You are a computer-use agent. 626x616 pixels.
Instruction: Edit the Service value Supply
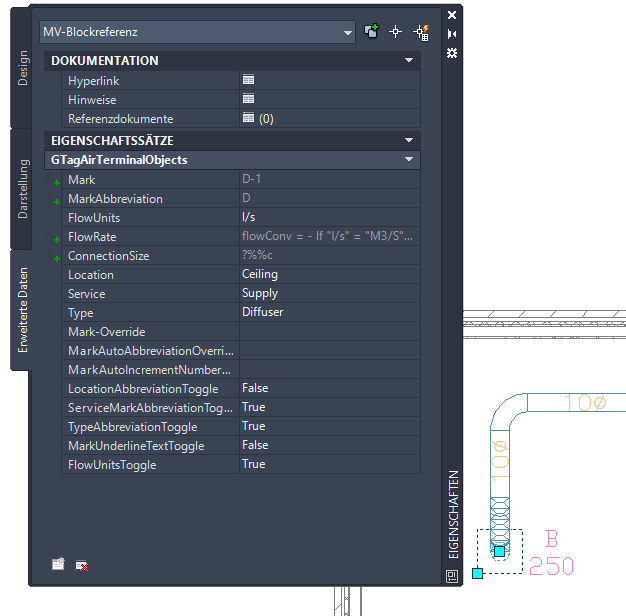(330, 293)
